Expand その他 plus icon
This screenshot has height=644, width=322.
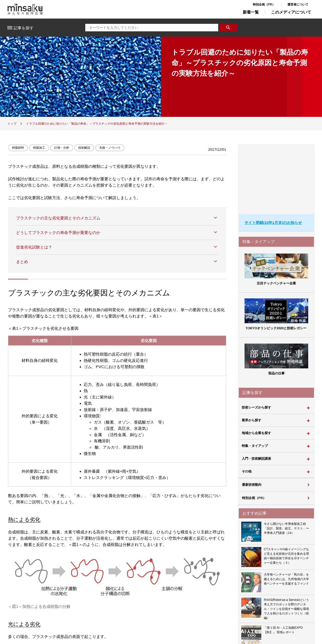(x=308, y=472)
